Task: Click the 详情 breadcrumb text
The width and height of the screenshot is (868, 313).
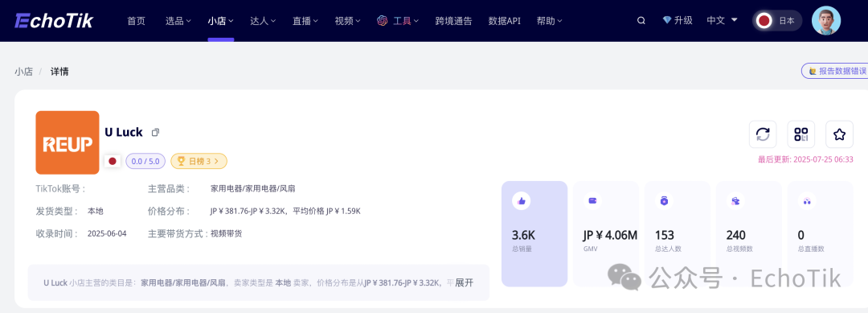Action: [x=59, y=72]
